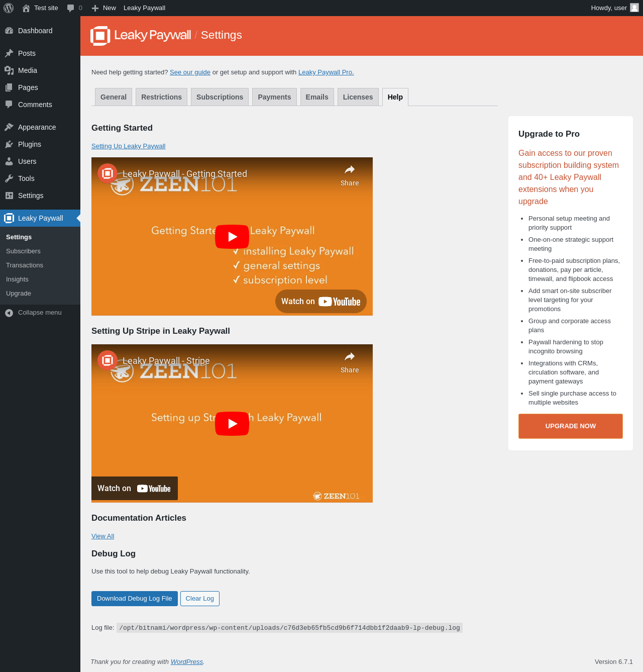Open the Licenses tab

[x=358, y=97]
